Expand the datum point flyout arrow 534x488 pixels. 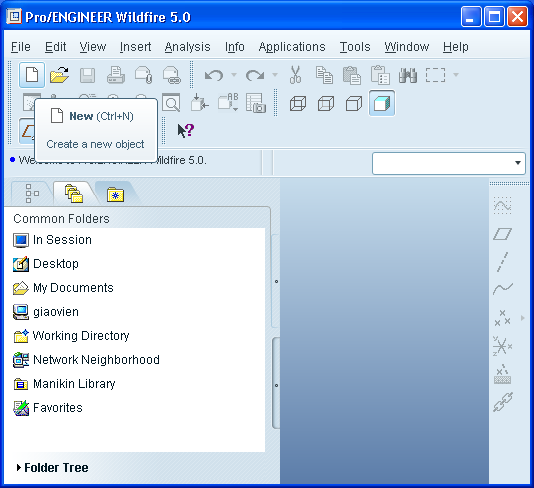[523, 318]
